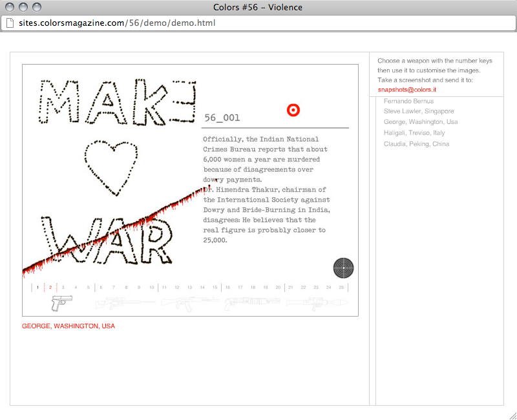517x420 pixels.
Task: Click the window resize grip corner
Action: click(x=512, y=415)
